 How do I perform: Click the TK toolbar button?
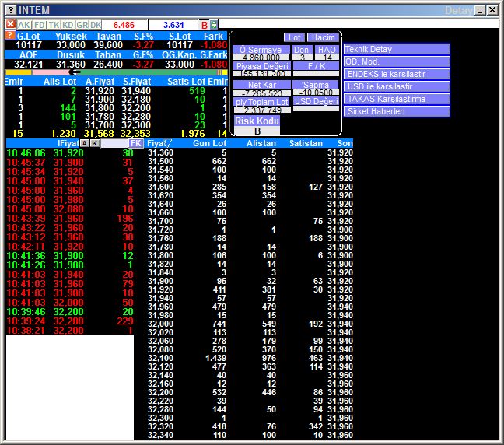click(x=54, y=25)
